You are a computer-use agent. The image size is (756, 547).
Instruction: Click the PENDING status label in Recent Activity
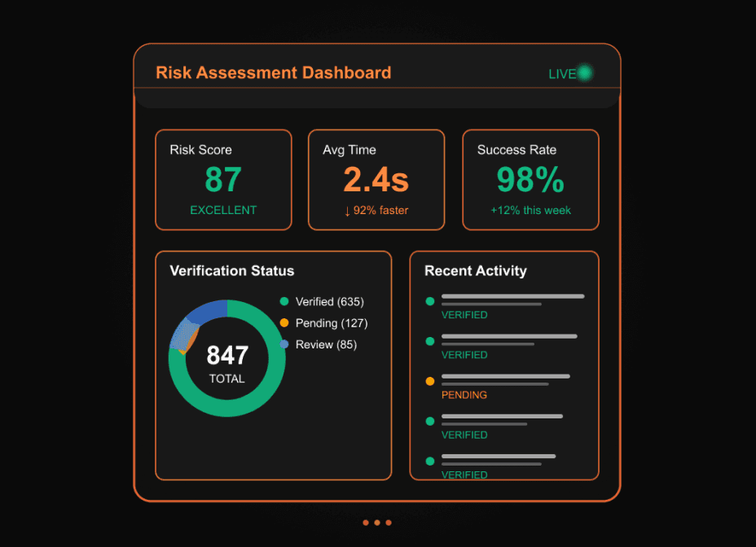pos(464,395)
